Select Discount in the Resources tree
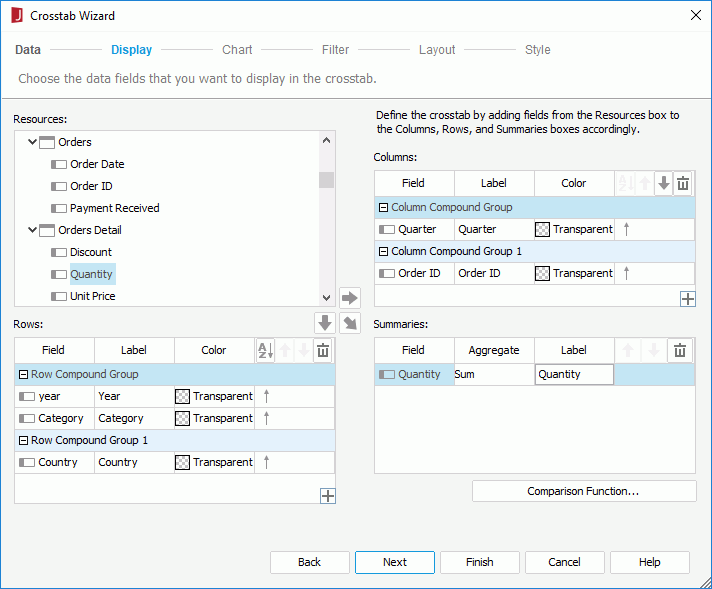 coord(91,252)
